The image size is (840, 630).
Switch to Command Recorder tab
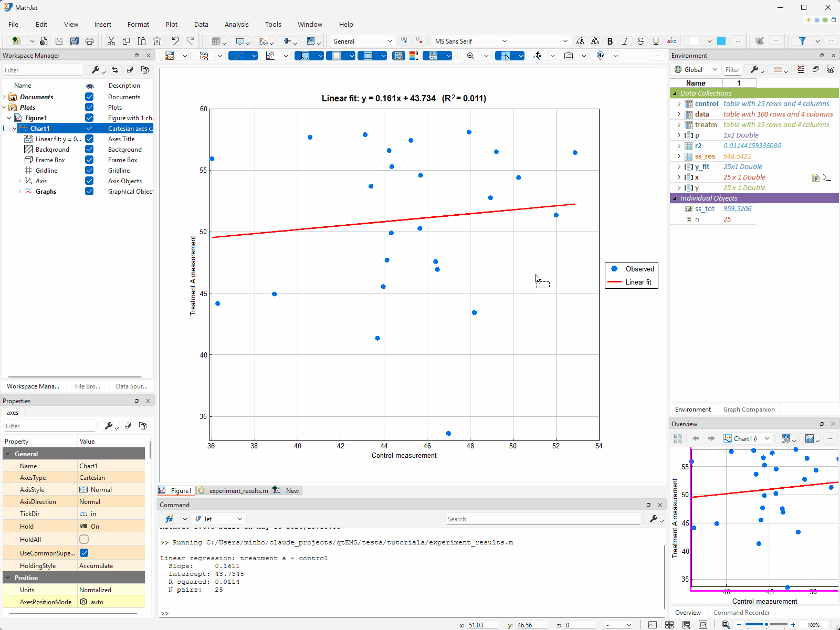pyautogui.click(x=741, y=613)
